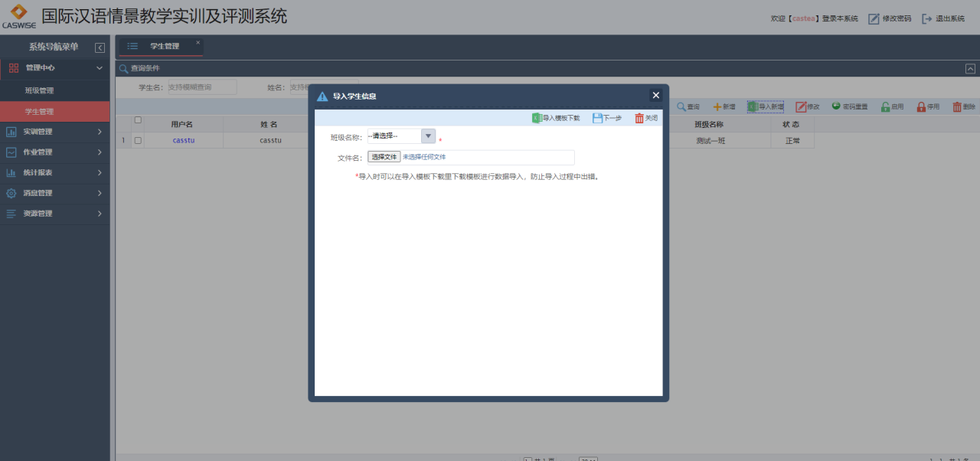Click the 停用 red lock icon
Screen dimensions: 980x461
[x=922, y=106]
